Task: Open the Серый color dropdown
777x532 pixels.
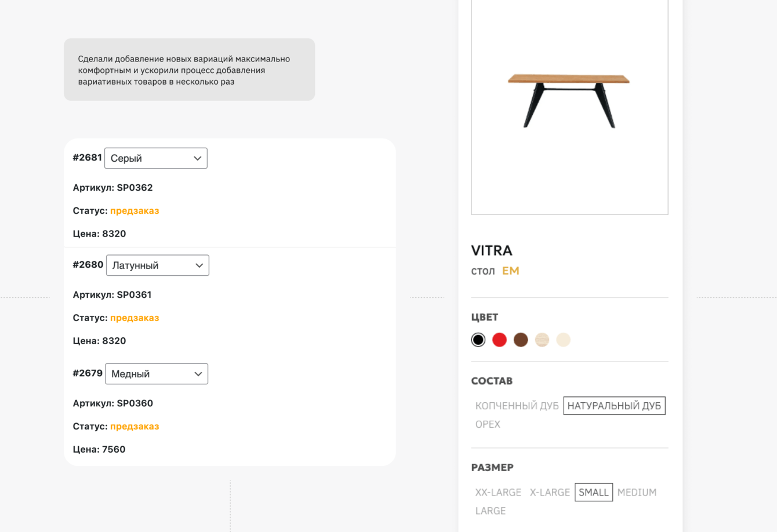Action: click(155, 158)
